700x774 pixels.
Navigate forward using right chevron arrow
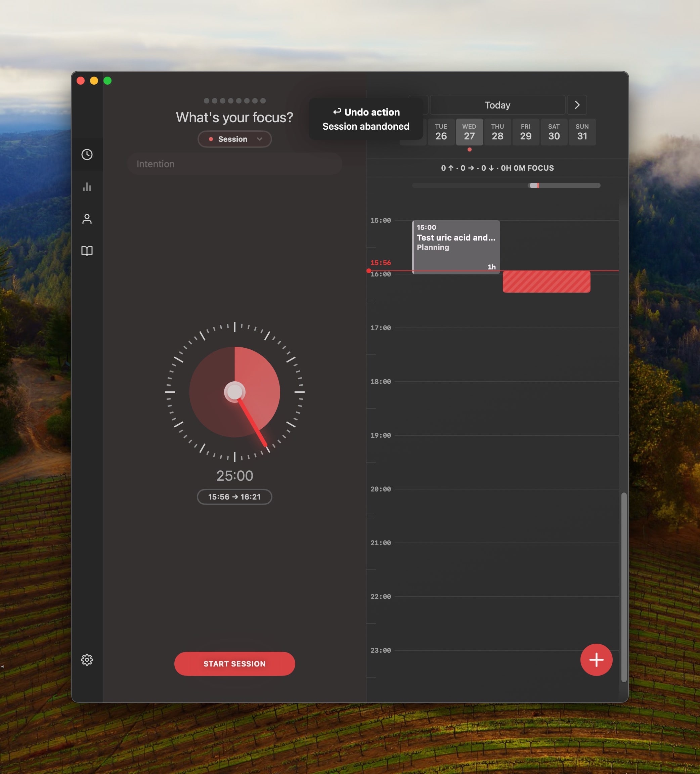coord(577,104)
